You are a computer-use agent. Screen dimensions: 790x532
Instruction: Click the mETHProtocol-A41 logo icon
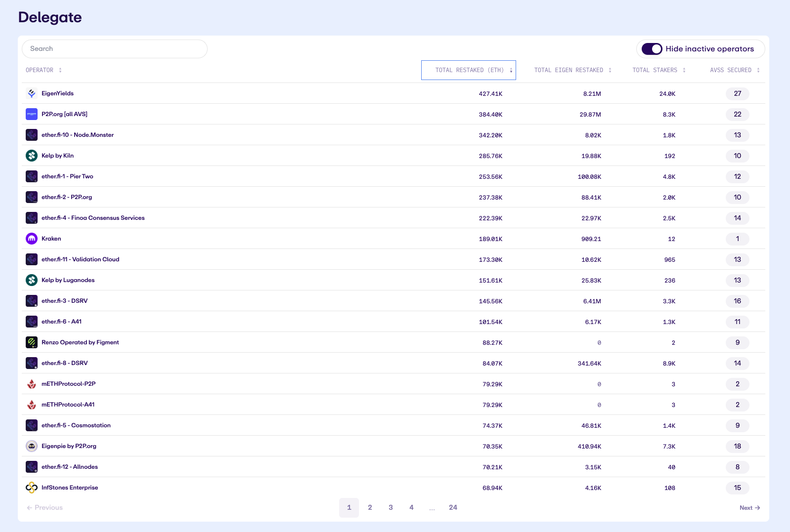coord(32,405)
